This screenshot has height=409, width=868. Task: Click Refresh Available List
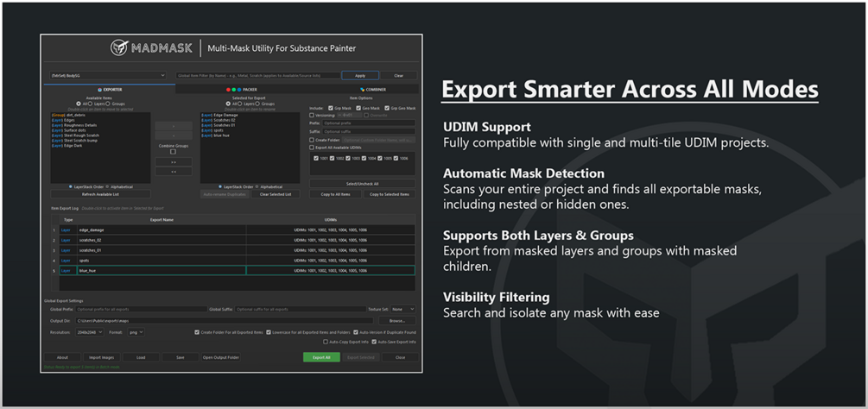coord(100,194)
